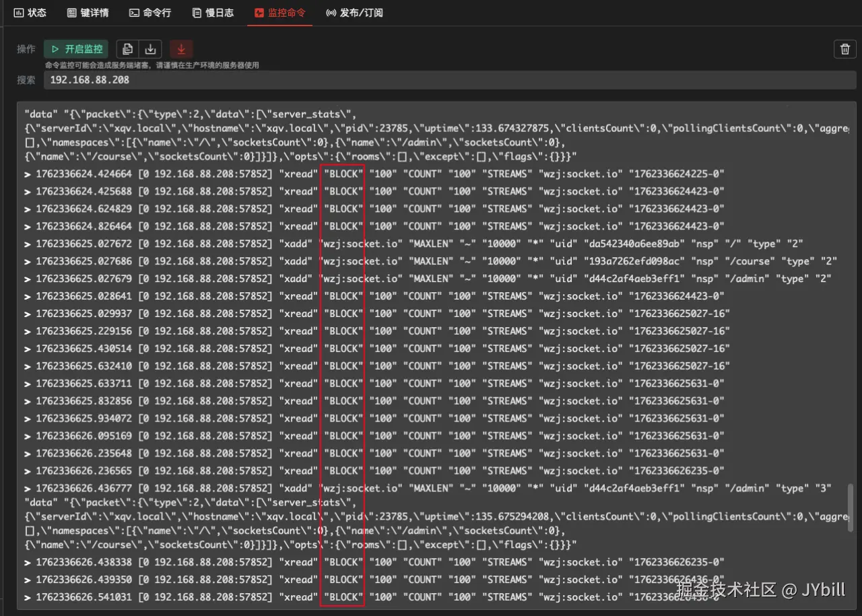862x616 pixels.
Task: Click timestamp 1762336625.028641 in the log
Action: tap(86, 296)
